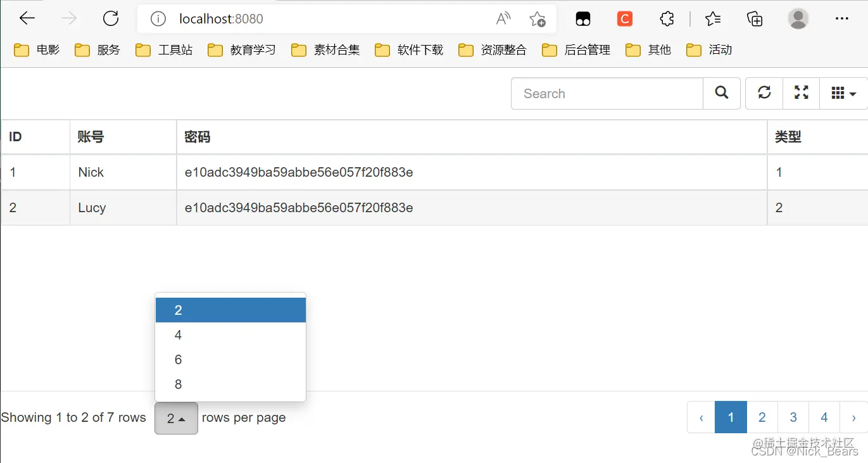Reload the page with the browser refresh arrow
Image resolution: width=868 pixels, height=463 pixels.
tap(111, 18)
